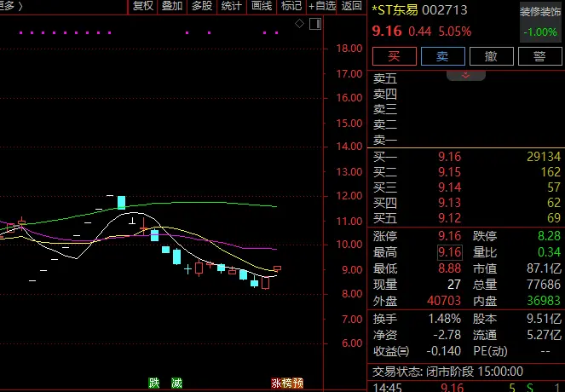Expand the red chevron below 买 卖 buttons
Image resolution: width=565 pixels, height=392 pixels.
(466, 75)
